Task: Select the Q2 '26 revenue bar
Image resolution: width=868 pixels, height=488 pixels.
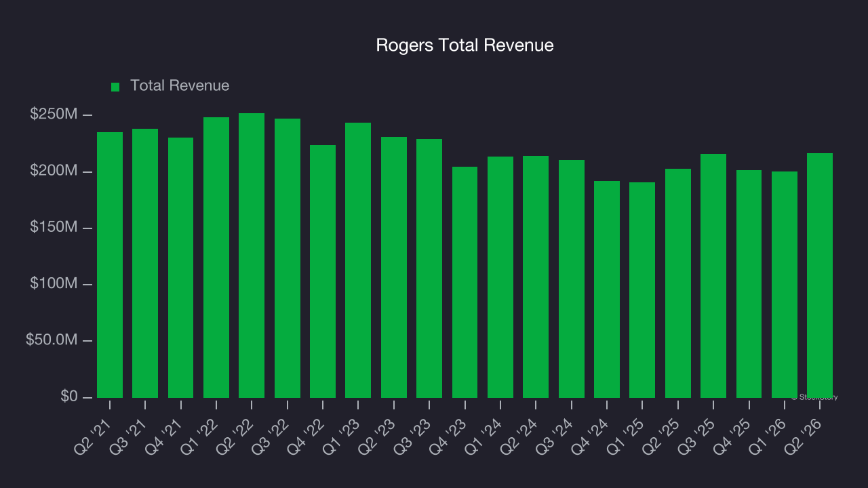Action: [x=820, y=275]
